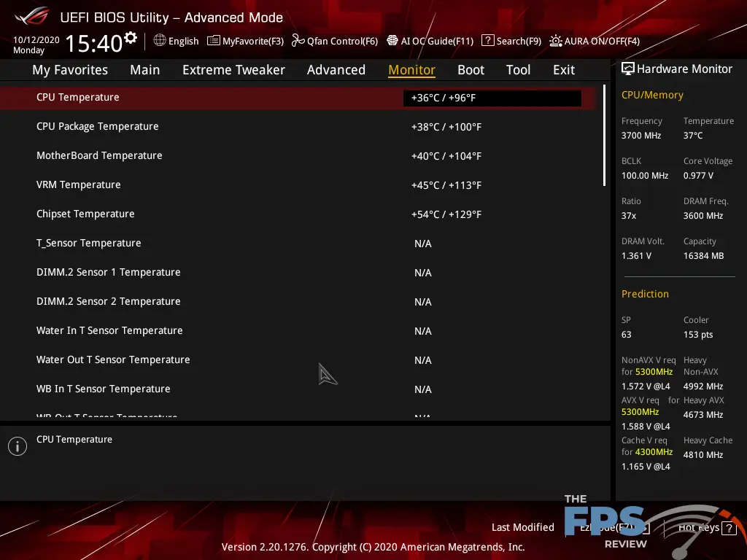747x560 pixels.
Task: Click the 15:40 clock display
Action: click(94, 43)
